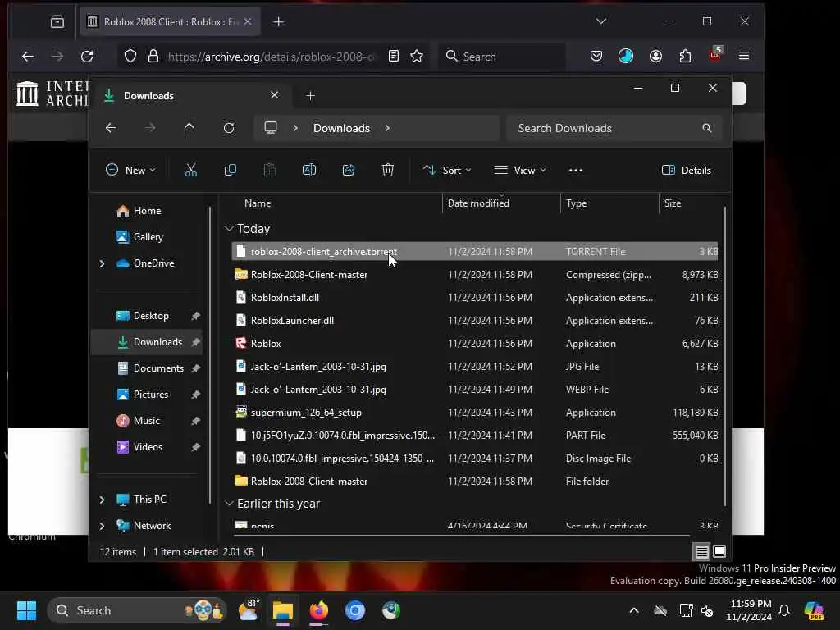Bookmark the archive.org page with star icon

[417, 57]
